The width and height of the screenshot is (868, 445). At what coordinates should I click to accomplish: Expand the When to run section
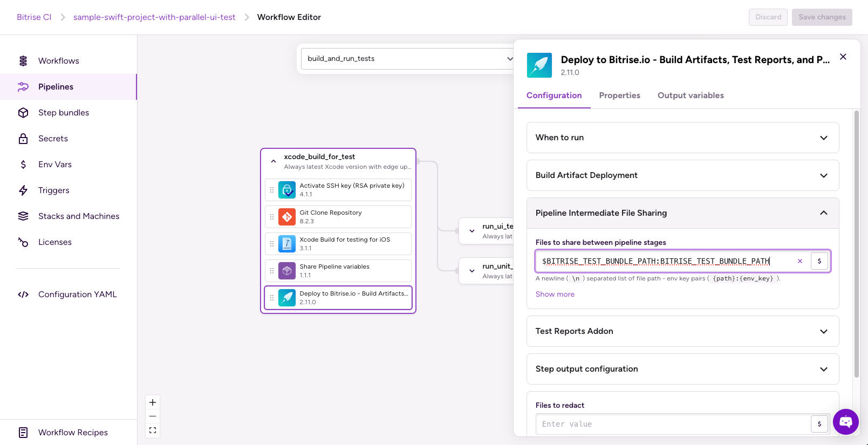682,138
